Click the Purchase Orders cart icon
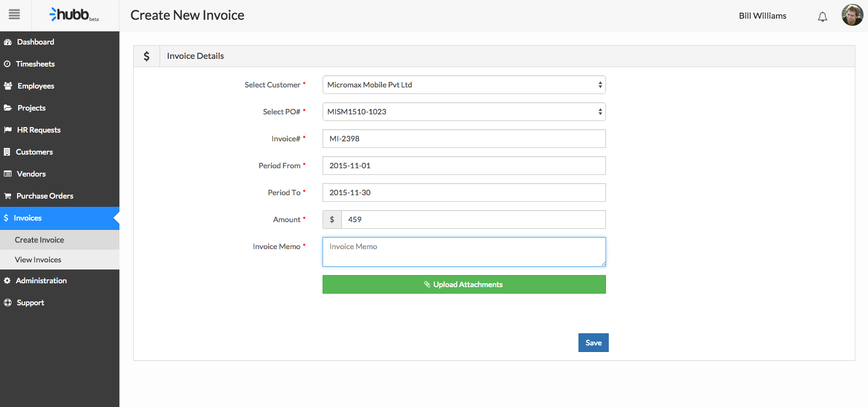The image size is (868, 407). coord(8,196)
